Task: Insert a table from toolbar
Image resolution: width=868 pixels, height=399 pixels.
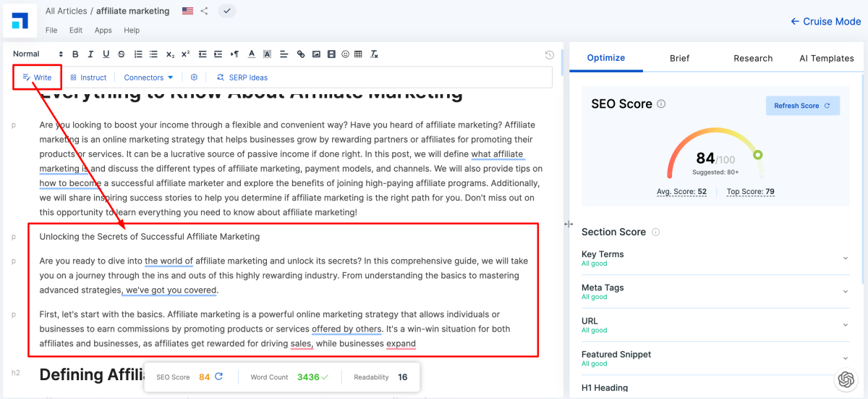Action: [359, 54]
